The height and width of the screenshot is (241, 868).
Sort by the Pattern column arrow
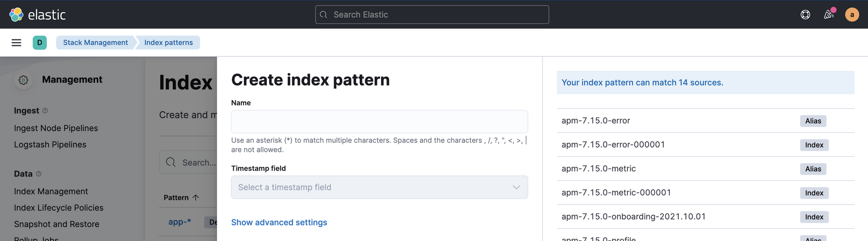point(196,198)
